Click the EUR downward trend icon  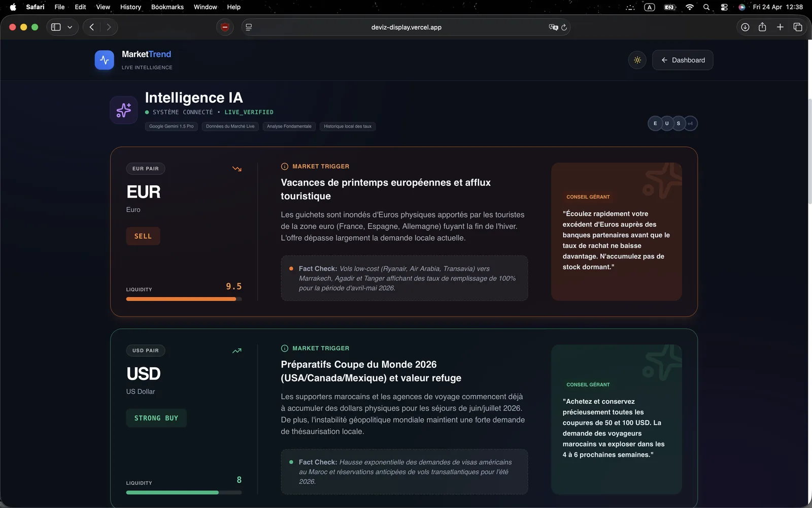pos(237,169)
